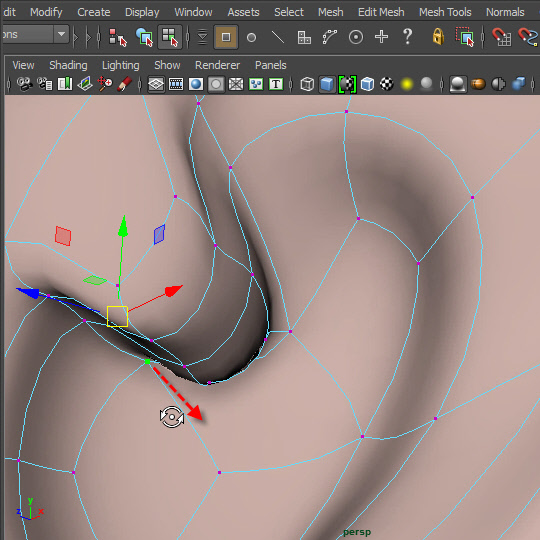The image size is (540, 540).
Task: Open the Select menu
Action: coord(289,12)
